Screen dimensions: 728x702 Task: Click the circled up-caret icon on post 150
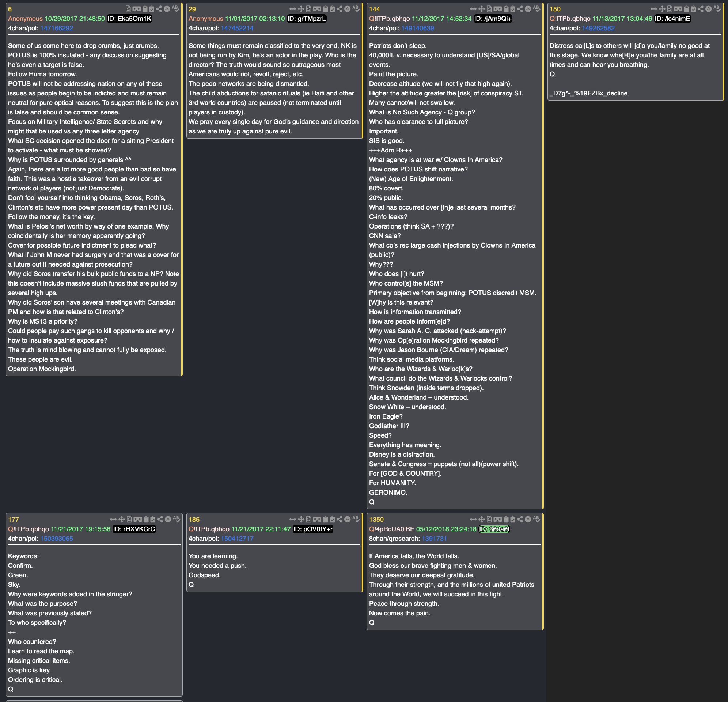click(708, 9)
